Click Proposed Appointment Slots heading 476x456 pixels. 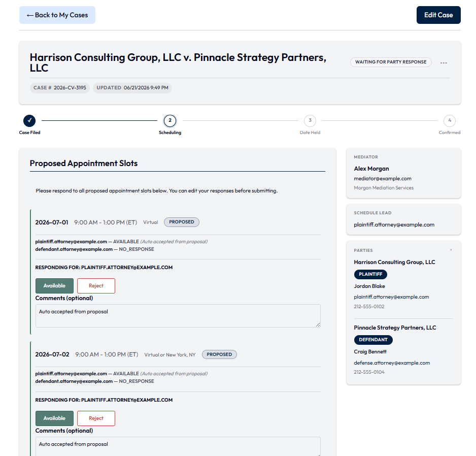click(x=84, y=163)
